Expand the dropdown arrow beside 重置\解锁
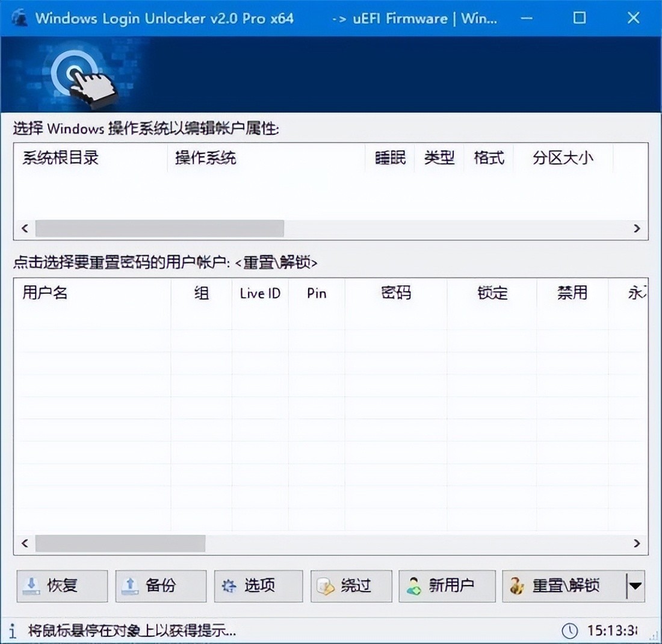 (x=636, y=586)
